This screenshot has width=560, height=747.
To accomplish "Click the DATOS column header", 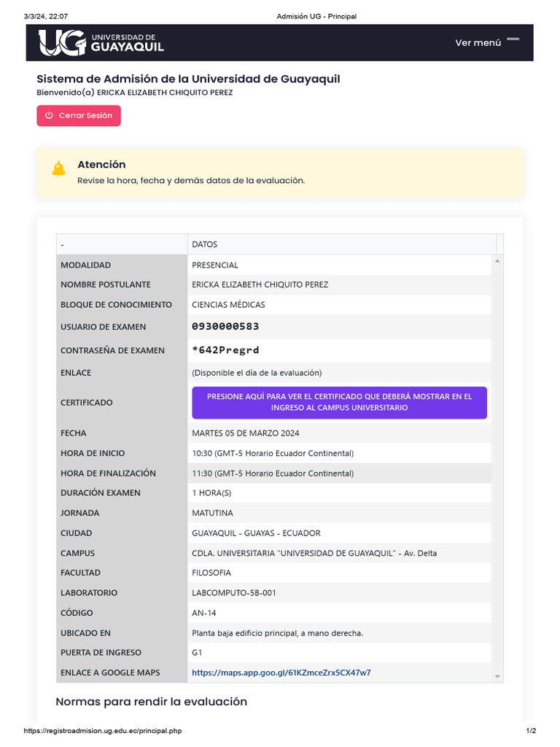I will (205, 244).
